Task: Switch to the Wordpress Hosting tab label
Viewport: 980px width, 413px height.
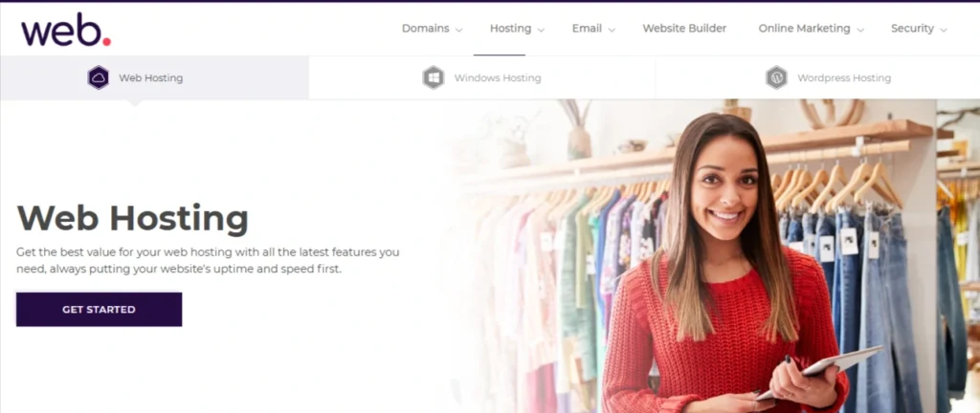Action: 844,78
